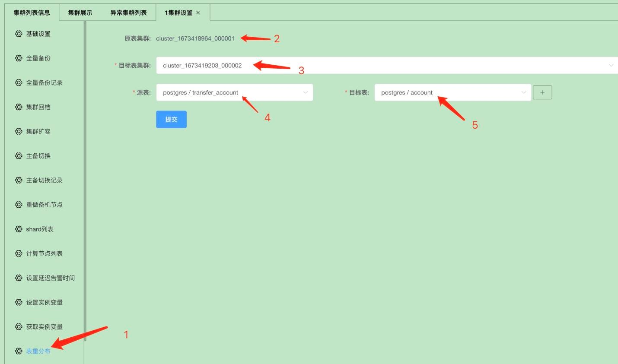Open the 目标表集群 dropdown
Viewport: 618px width, 364px height.
coord(387,65)
